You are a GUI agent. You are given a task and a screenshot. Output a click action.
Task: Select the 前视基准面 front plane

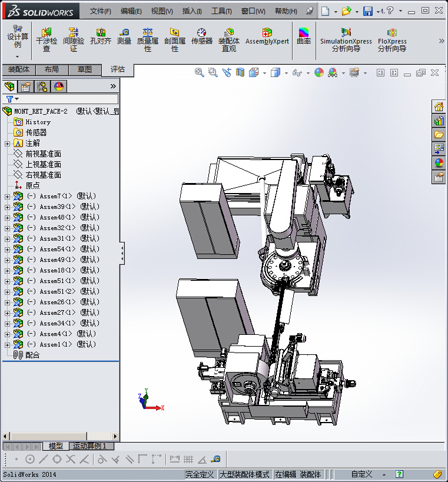point(43,154)
